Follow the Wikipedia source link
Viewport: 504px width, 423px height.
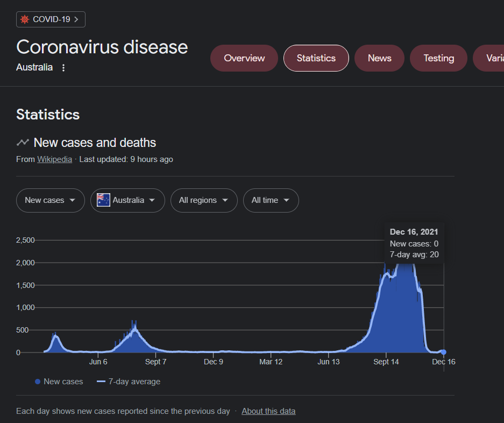pos(54,159)
